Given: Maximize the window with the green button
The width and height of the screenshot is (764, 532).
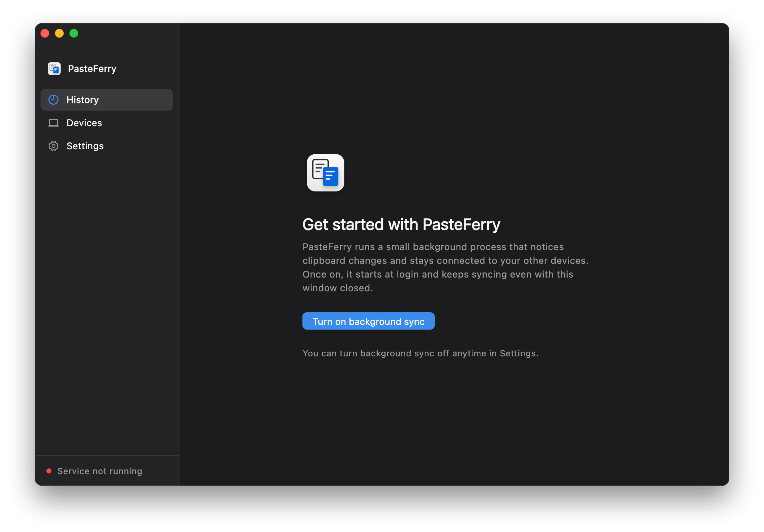Looking at the screenshot, I should click(x=74, y=33).
